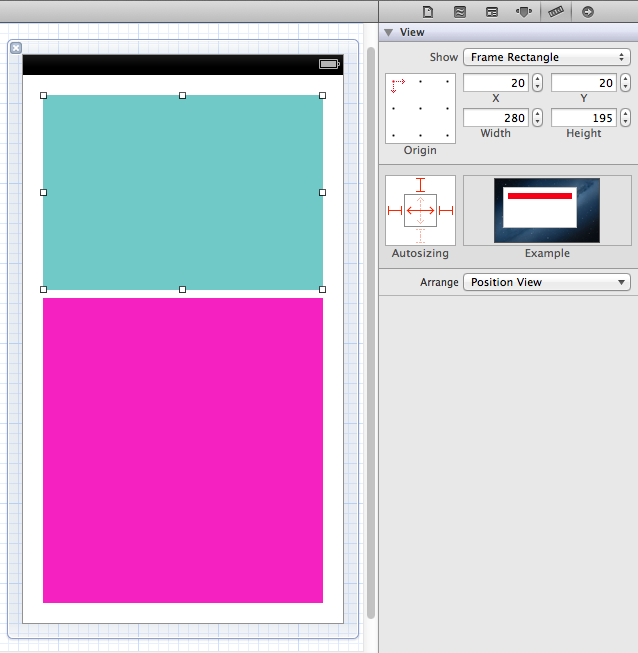The image size is (638, 653).
Task: Select the bottom-center origin anchor point
Action: (420, 135)
